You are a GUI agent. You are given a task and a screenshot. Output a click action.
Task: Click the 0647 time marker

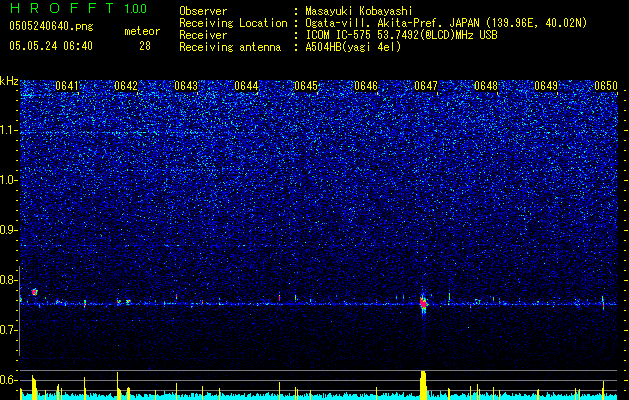pyautogui.click(x=426, y=86)
